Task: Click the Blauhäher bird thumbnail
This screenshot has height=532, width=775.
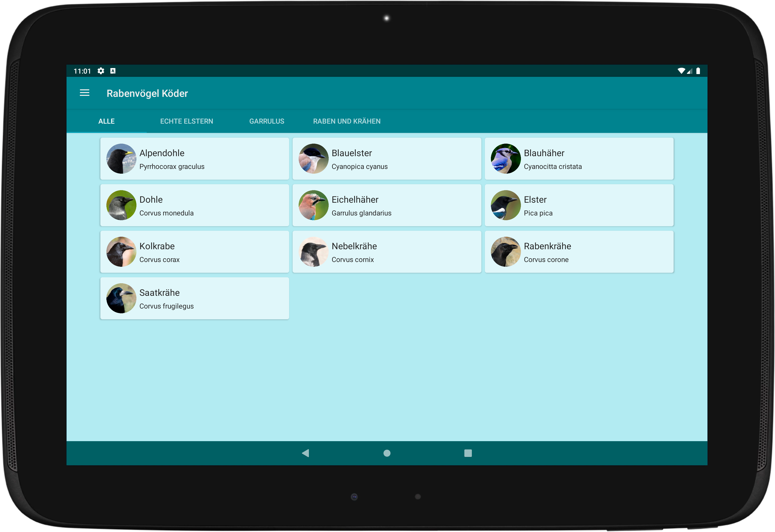Action: 505,159
